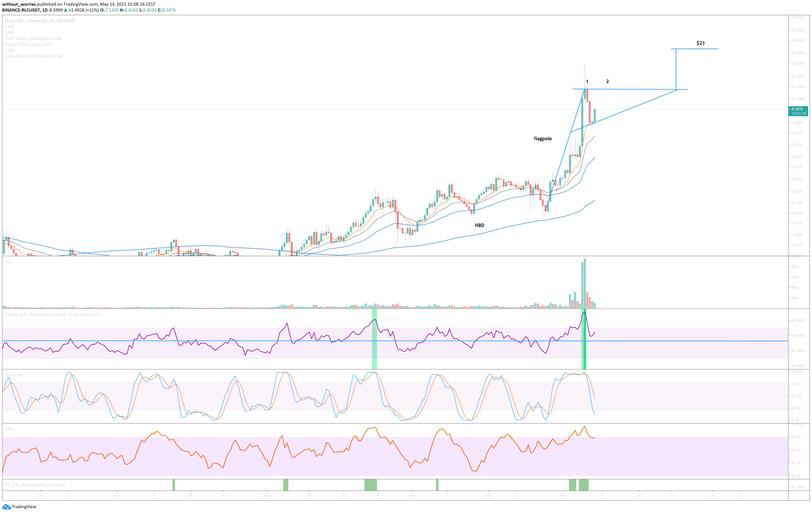Click the +1.4928 (+21%) change value

(84, 10)
